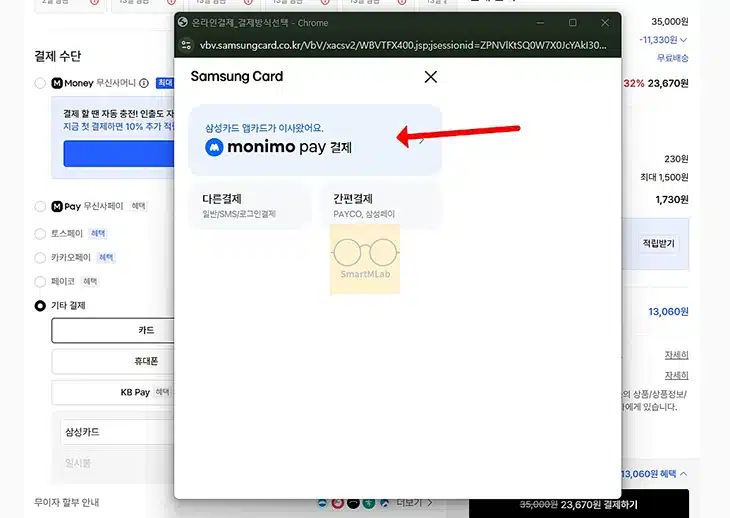Select the 무신사페이 Pay radio button
Viewport: 730px width, 518px height.
[x=40, y=206]
